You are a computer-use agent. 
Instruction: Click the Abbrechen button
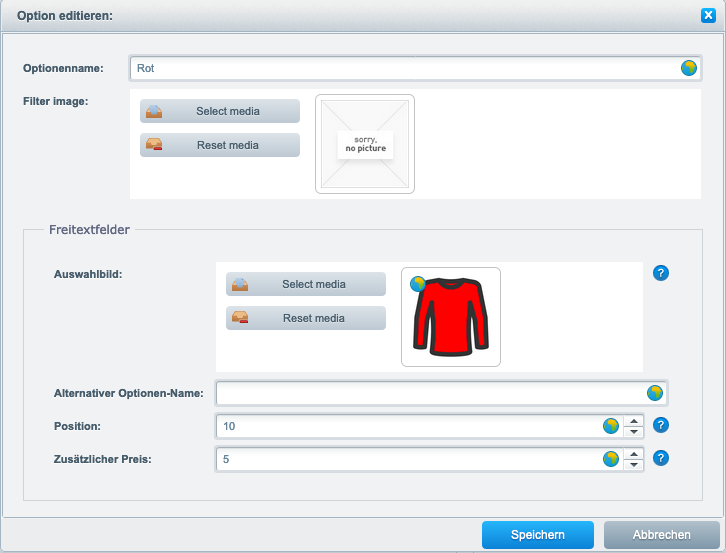point(661,535)
